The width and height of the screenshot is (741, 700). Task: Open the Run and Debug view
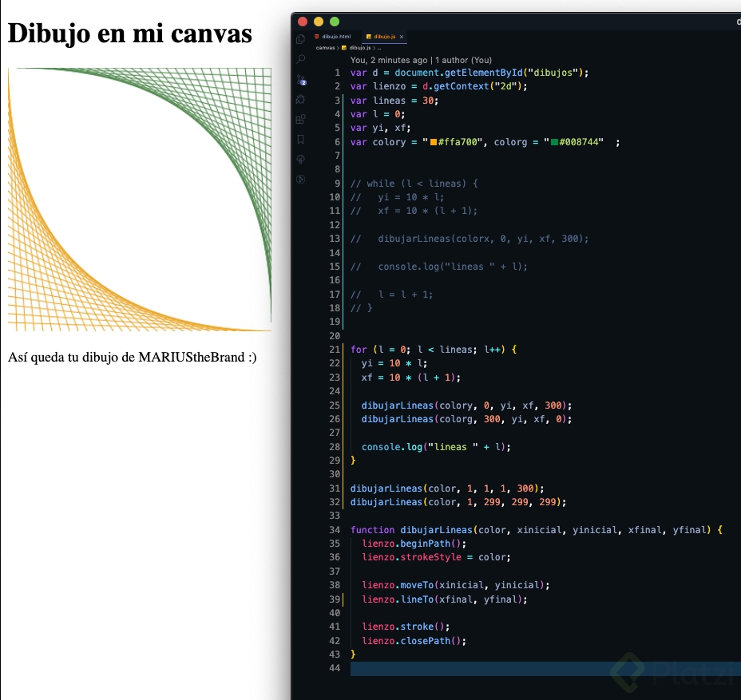click(300, 99)
